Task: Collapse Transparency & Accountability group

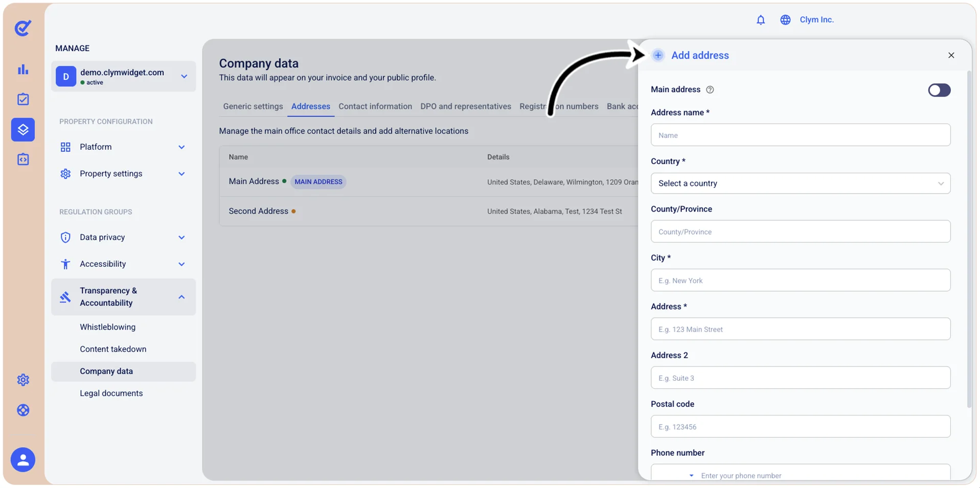Action: point(181,297)
